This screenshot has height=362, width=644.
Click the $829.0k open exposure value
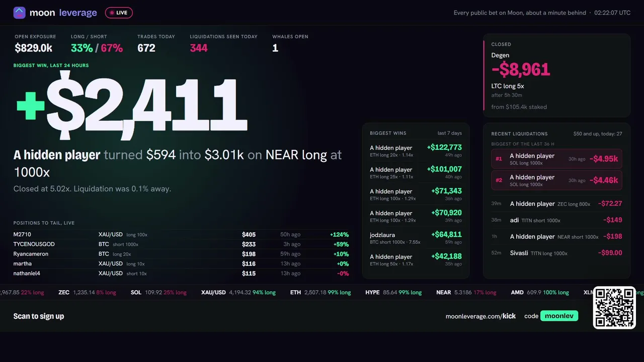click(34, 48)
